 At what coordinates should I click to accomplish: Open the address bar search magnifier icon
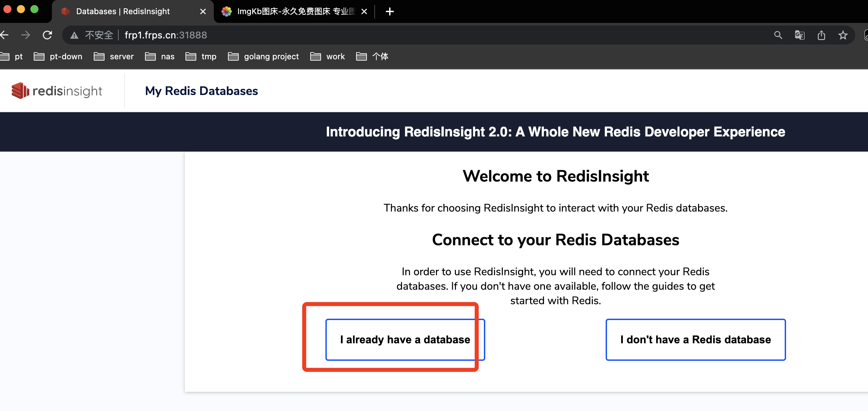[x=778, y=35]
